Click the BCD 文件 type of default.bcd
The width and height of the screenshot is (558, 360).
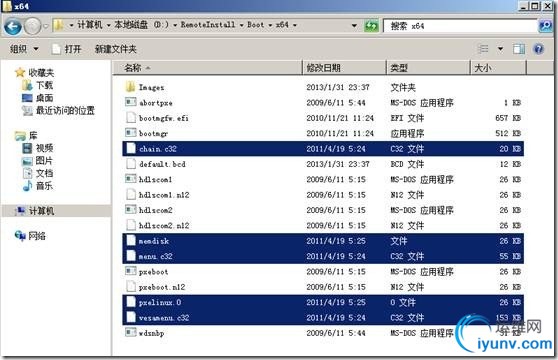[x=407, y=164]
